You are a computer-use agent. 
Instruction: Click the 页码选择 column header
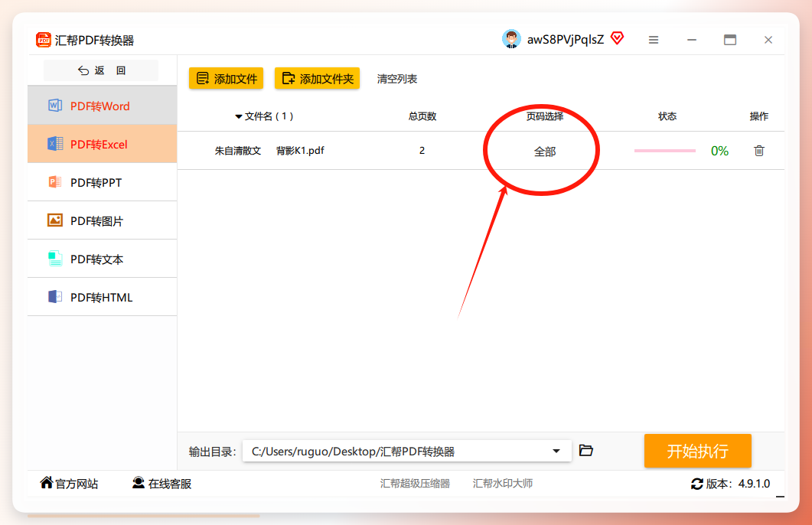(x=545, y=116)
